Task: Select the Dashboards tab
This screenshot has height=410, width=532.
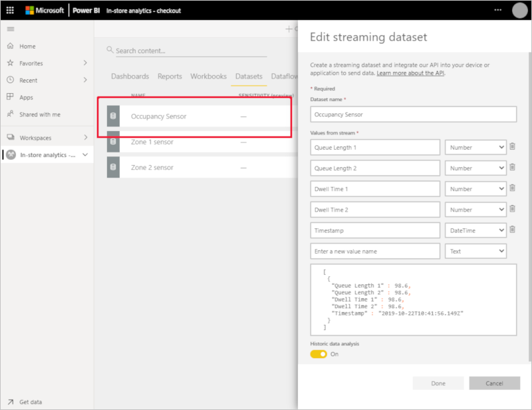Action: point(130,77)
